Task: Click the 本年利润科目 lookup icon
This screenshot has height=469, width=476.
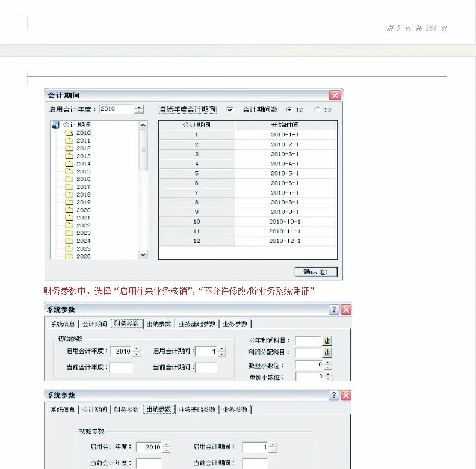Action: [327, 341]
